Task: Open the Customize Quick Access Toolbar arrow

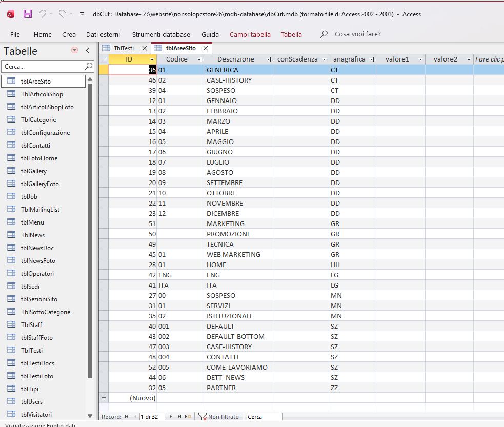Action: (82, 14)
